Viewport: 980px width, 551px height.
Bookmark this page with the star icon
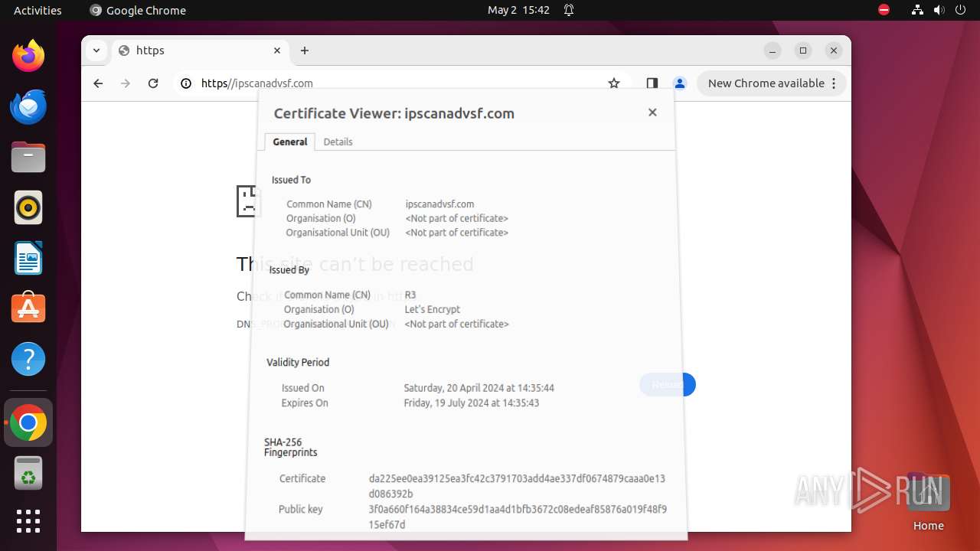(614, 83)
